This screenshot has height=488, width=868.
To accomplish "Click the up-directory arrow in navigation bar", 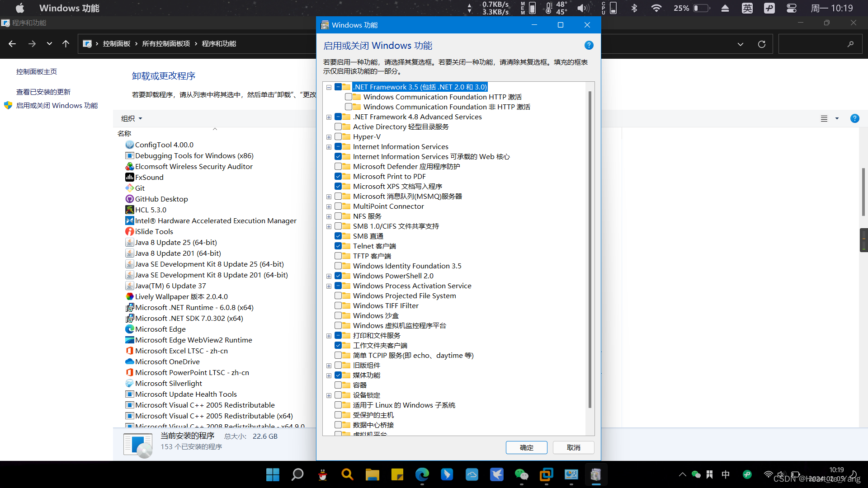I will [66, 44].
